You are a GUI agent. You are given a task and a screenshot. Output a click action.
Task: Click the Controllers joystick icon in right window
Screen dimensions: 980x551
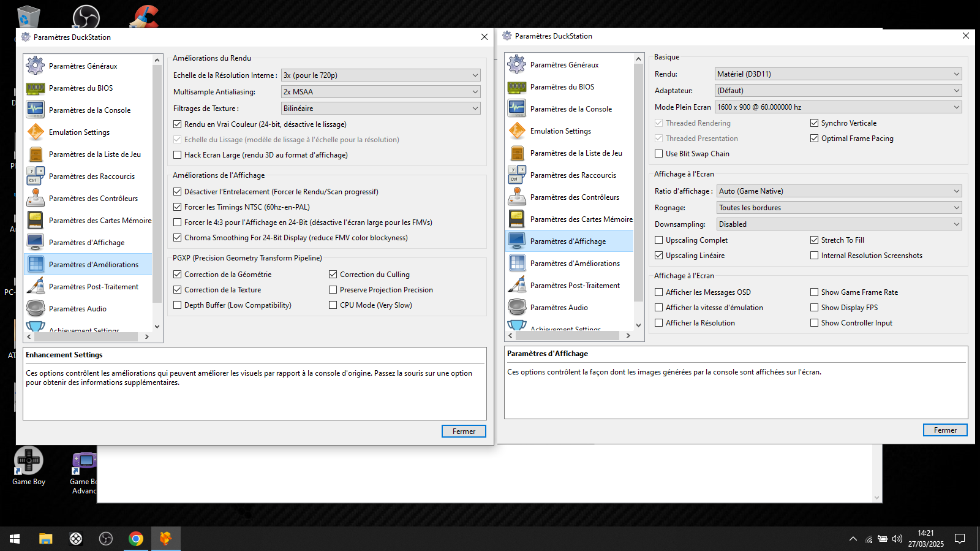(x=517, y=197)
